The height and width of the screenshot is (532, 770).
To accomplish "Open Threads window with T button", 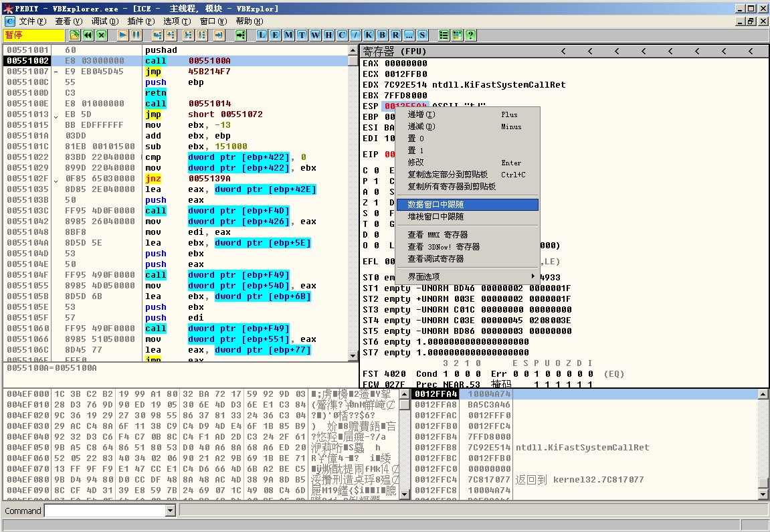I will coord(302,35).
